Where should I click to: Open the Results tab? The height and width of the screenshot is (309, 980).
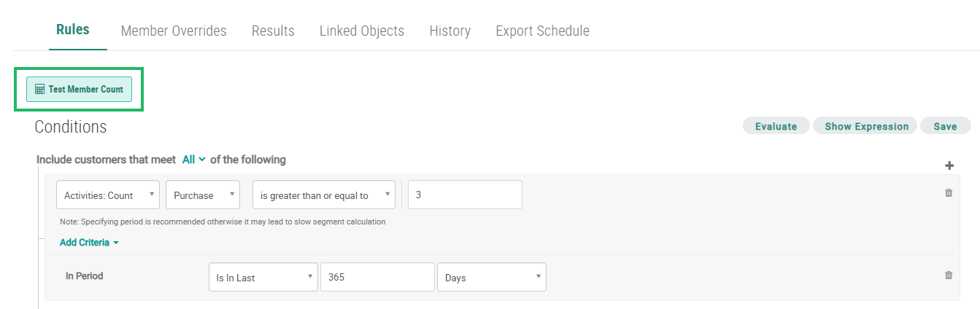[273, 31]
